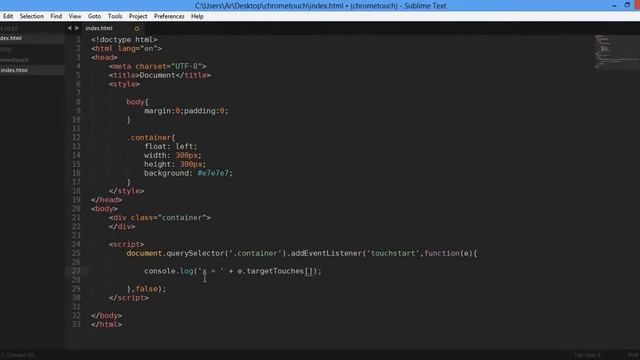Click 'addEventListener' in line 25
640x360 pixels.
tap(326, 253)
